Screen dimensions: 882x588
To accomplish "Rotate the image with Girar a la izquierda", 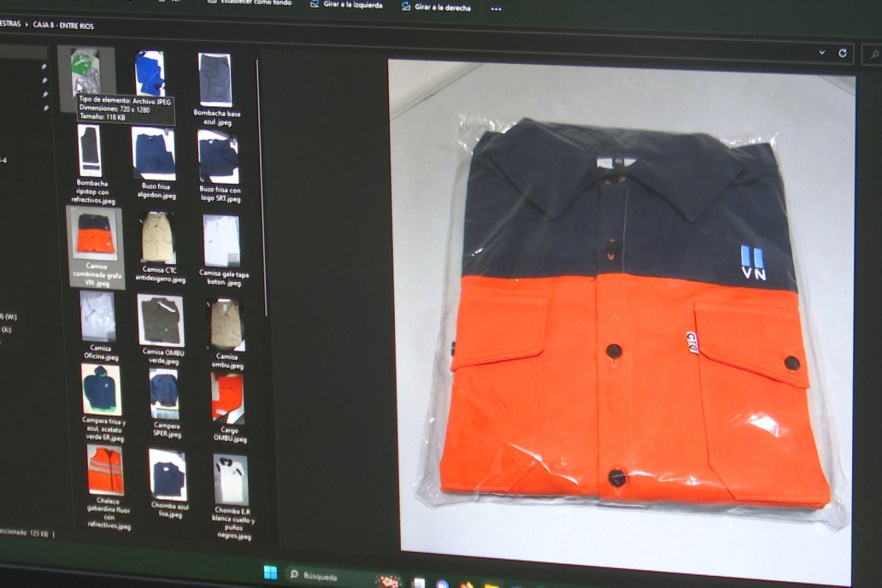I will tap(346, 4).
